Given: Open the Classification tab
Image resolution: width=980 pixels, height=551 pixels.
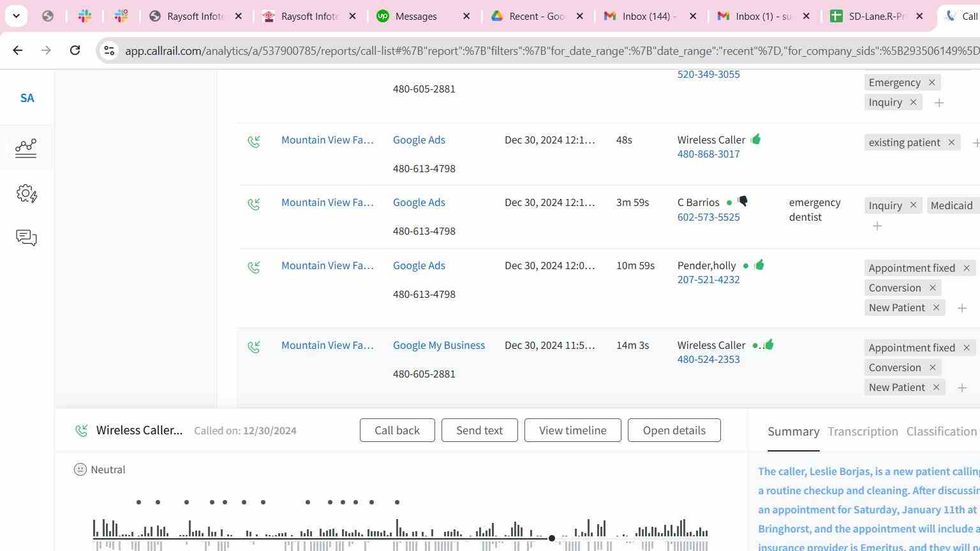Looking at the screenshot, I should (942, 432).
